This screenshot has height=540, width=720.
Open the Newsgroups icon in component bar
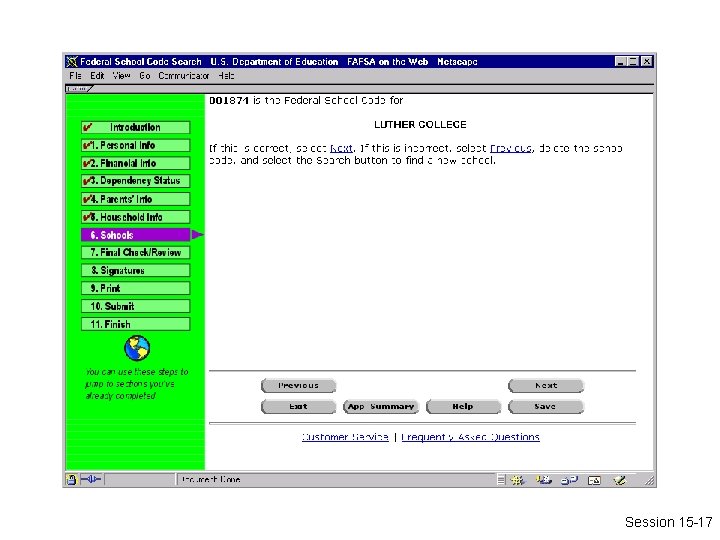coord(569,480)
